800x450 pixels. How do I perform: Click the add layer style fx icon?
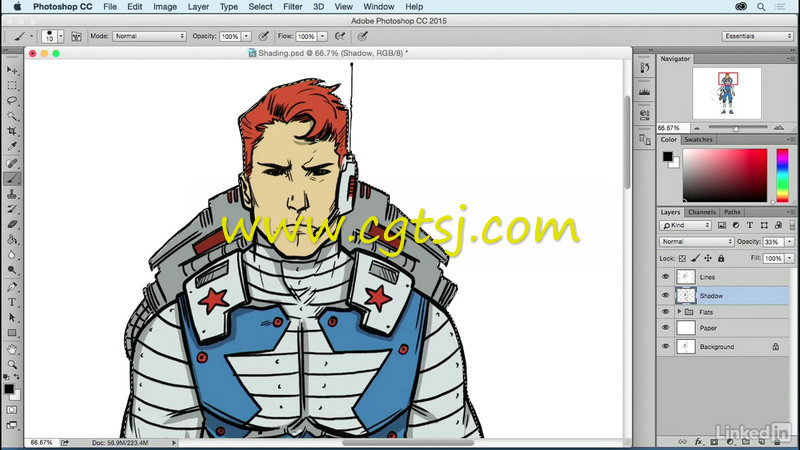click(698, 442)
